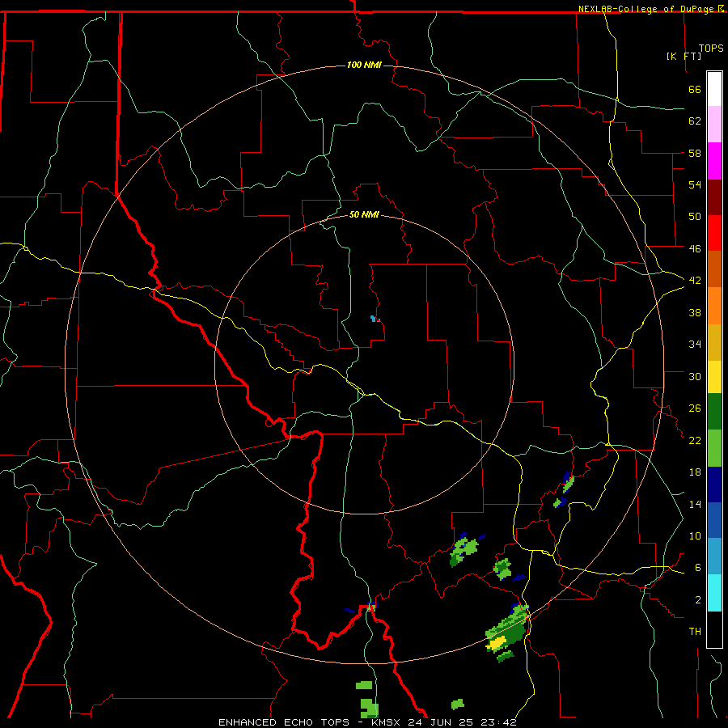Image resolution: width=728 pixels, height=728 pixels.
Task: Click the navy 14-18 kft legend swatch
Action: 714,485
